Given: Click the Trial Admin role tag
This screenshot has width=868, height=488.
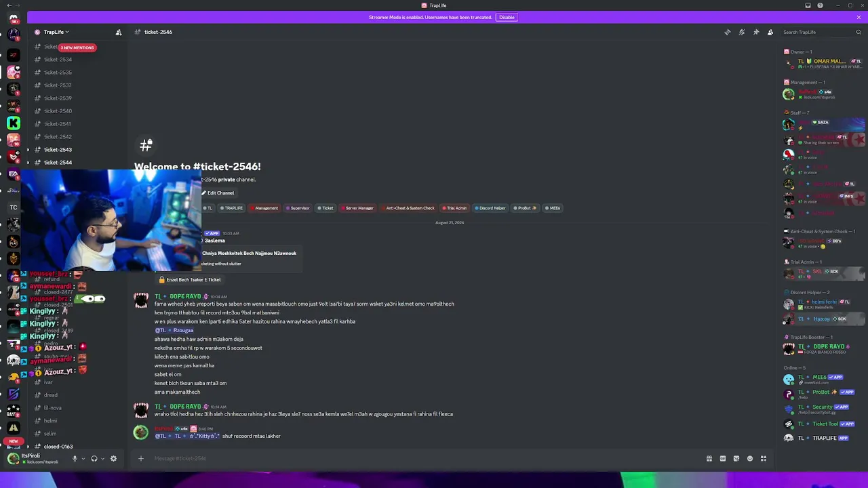Looking at the screenshot, I should point(454,208).
